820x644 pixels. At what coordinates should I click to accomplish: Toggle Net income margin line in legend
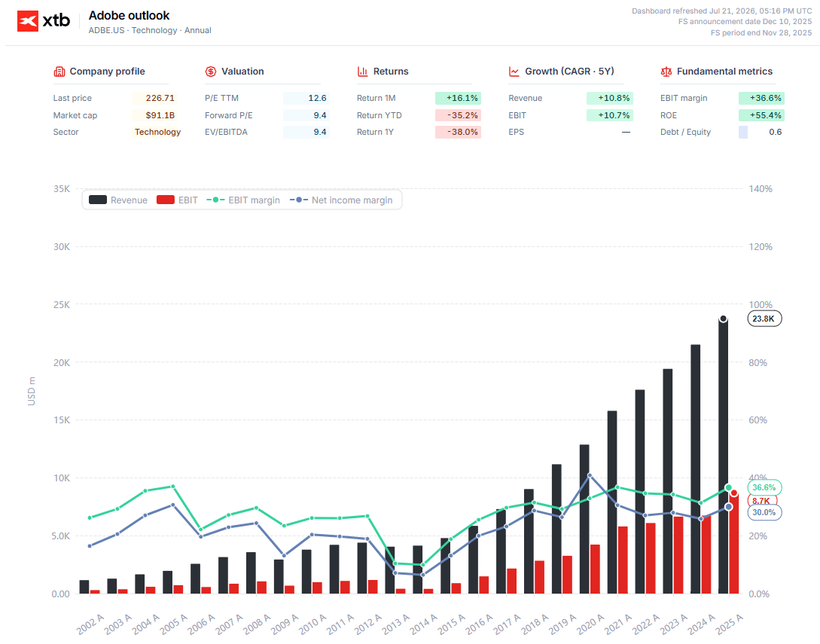tap(341, 200)
